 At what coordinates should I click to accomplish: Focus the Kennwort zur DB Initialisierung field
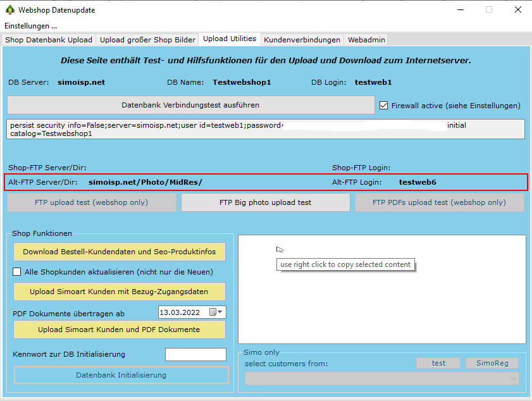(x=195, y=354)
